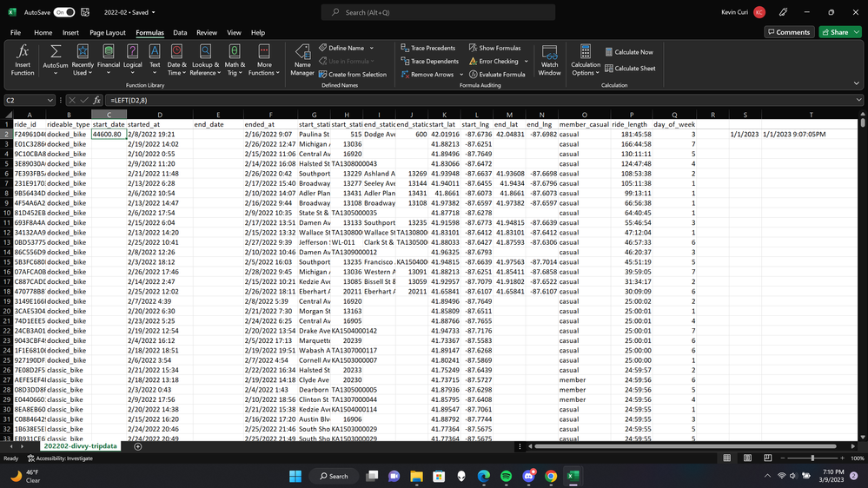The width and height of the screenshot is (868, 488).
Task: Open Text functions list
Action: tap(155, 60)
